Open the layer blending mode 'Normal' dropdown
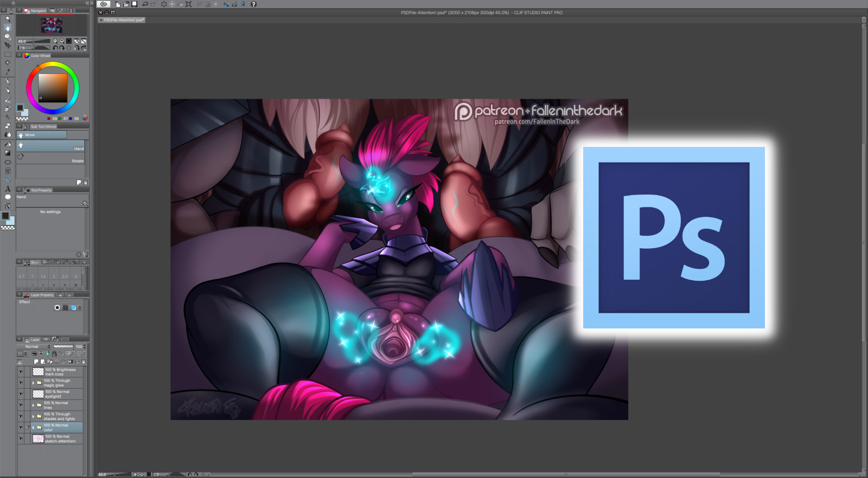The width and height of the screenshot is (868, 478). 34,346
